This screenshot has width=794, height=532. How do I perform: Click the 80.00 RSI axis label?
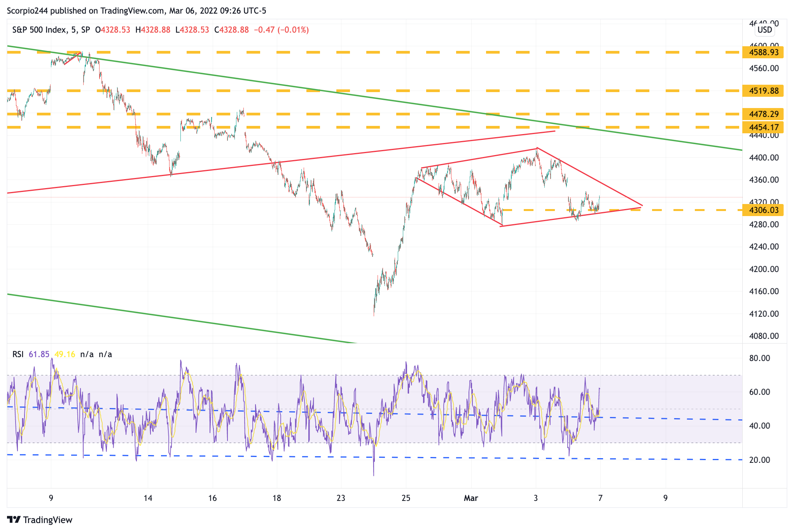tap(759, 358)
